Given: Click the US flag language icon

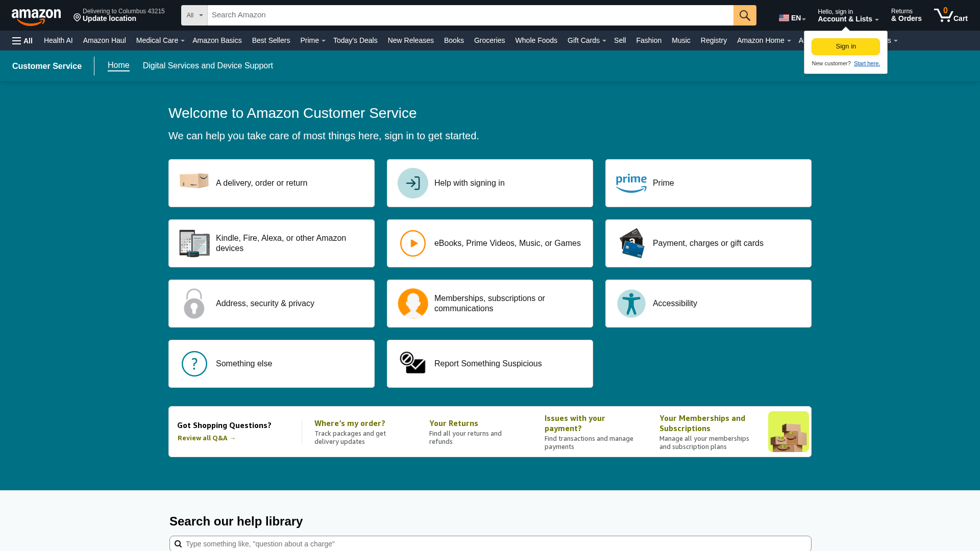Looking at the screenshot, I should 783,18.
